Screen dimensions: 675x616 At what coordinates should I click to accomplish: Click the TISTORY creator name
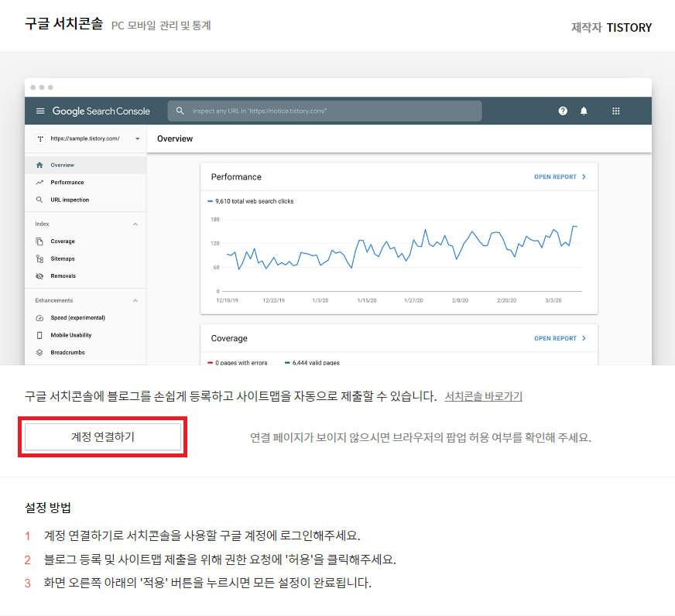click(629, 28)
